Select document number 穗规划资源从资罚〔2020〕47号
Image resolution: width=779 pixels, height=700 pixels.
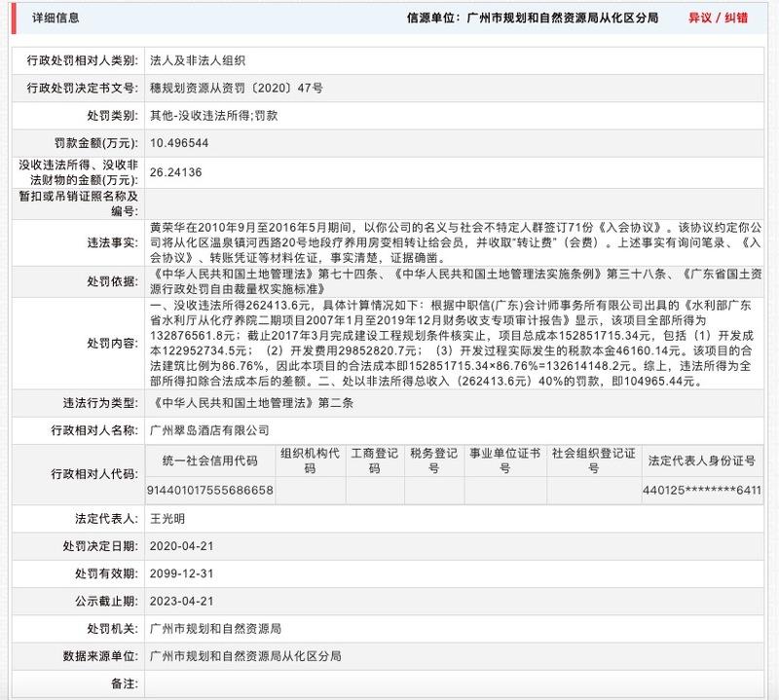click(237, 88)
